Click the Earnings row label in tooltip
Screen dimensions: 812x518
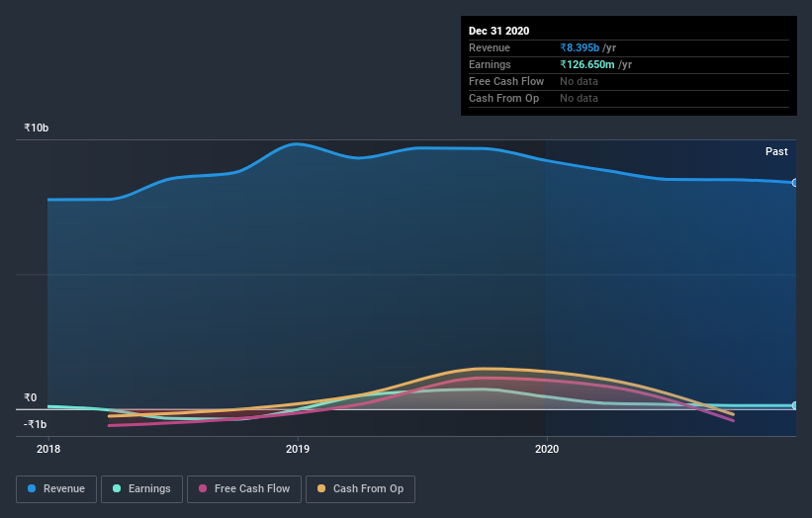coord(490,64)
